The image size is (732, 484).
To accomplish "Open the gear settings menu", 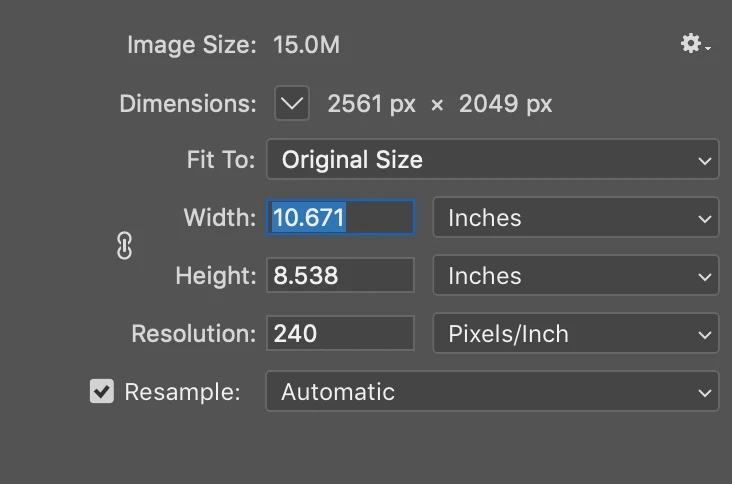I will (695, 44).
